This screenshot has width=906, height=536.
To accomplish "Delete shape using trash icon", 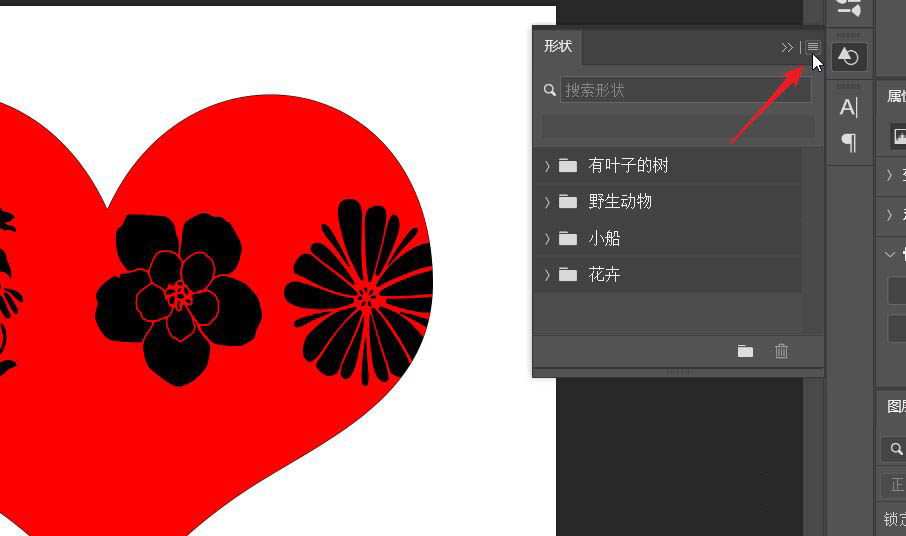I will (x=781, y=351).
